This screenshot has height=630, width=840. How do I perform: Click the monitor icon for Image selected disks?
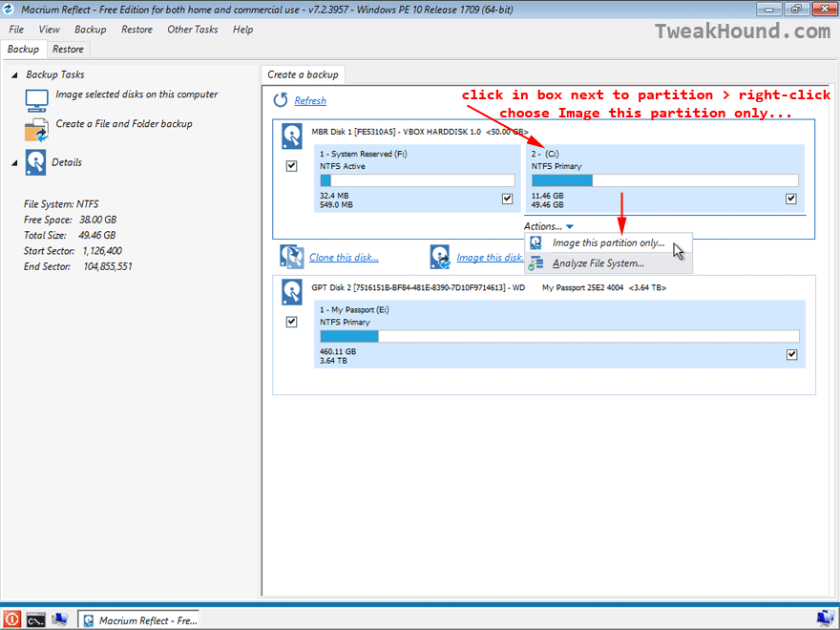point(36,100)
